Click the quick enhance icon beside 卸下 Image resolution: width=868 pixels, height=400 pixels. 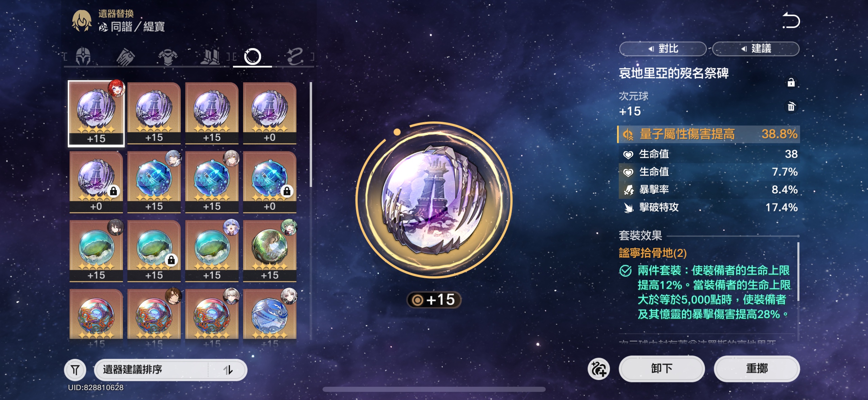click(599, 369)
